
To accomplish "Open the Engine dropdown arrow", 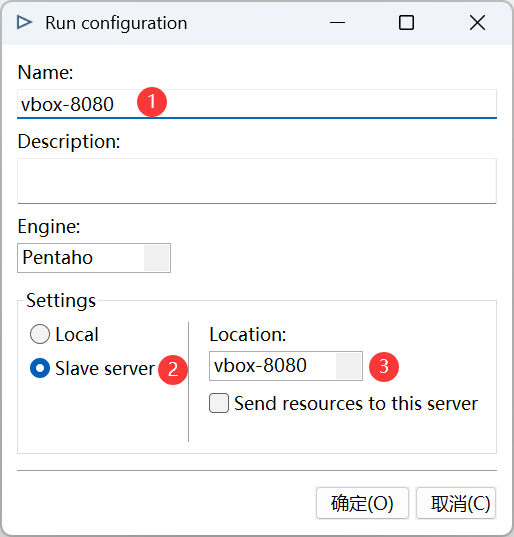I will pyautogui.click(x=156, y=258).
